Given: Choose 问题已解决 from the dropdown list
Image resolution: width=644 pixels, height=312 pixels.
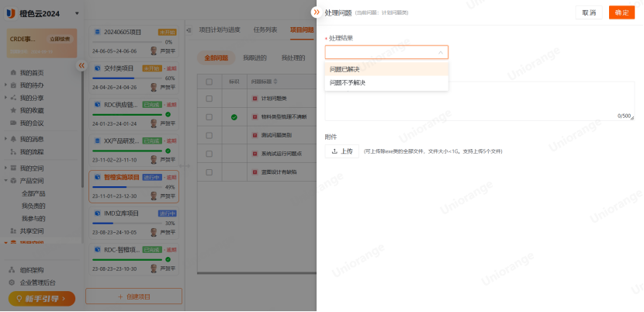Looking at the screenshot, I should pos(345,69).
